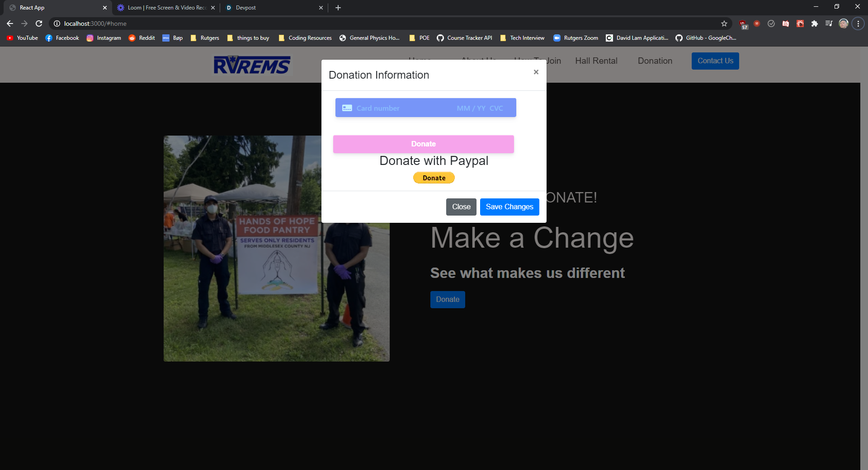Bookmark this page with the star icon

[x=724, y=23]
